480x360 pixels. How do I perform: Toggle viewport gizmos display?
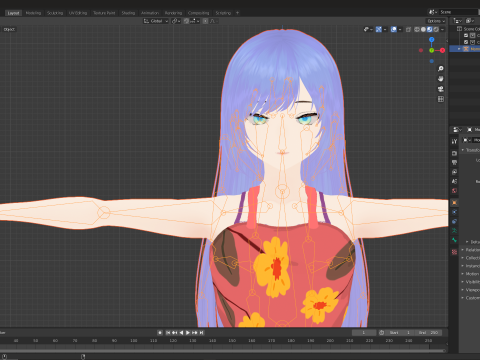point(379,29)
